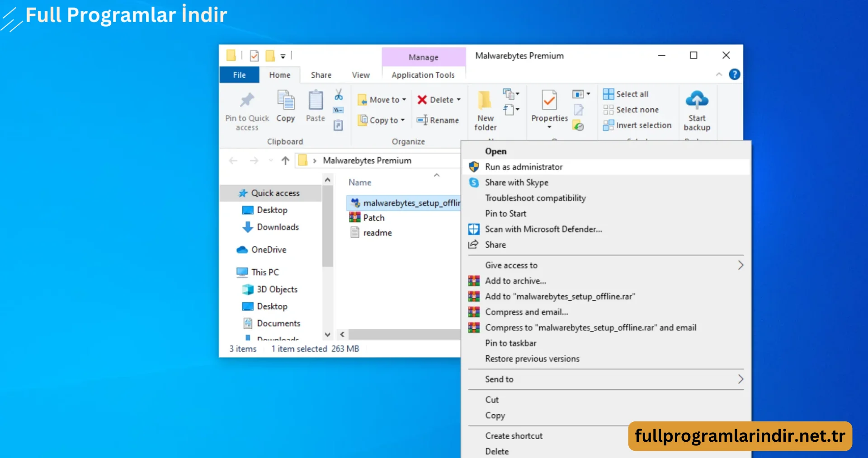
Task: Click the Patch archive icon
Action: click(355, 218)
